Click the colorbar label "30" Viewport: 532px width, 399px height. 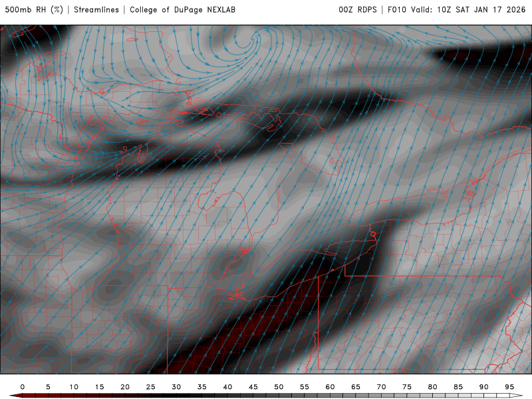176,387
